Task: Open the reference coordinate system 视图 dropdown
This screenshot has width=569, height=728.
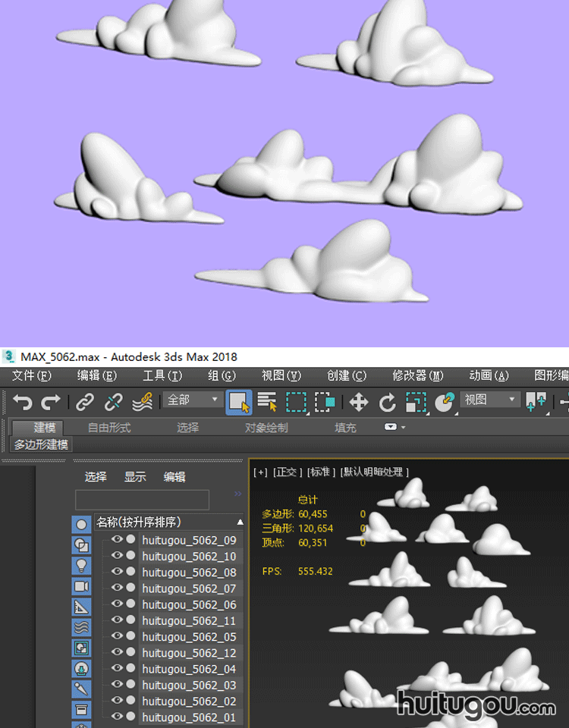Action: pos(490,400)
